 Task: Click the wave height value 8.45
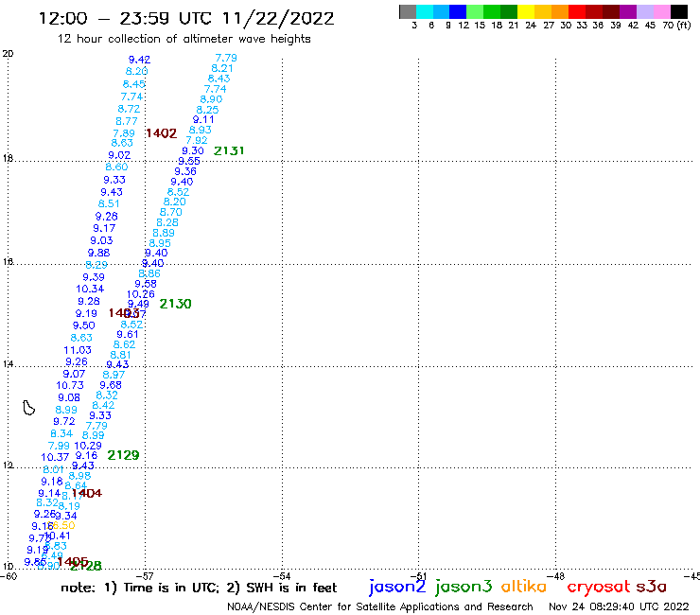pyautogui.click(x=134, y=84)
